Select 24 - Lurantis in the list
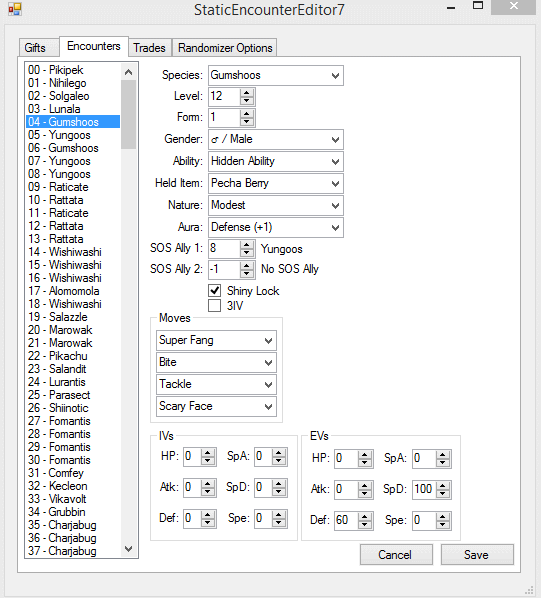541x598 pixels. [73, 382]
